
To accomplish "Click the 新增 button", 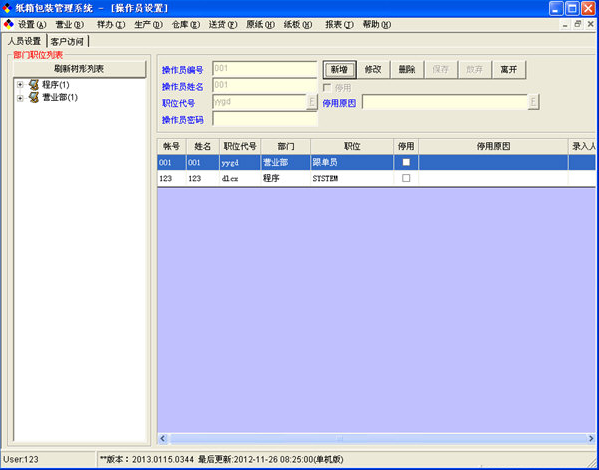I will (x=339, y=70).
